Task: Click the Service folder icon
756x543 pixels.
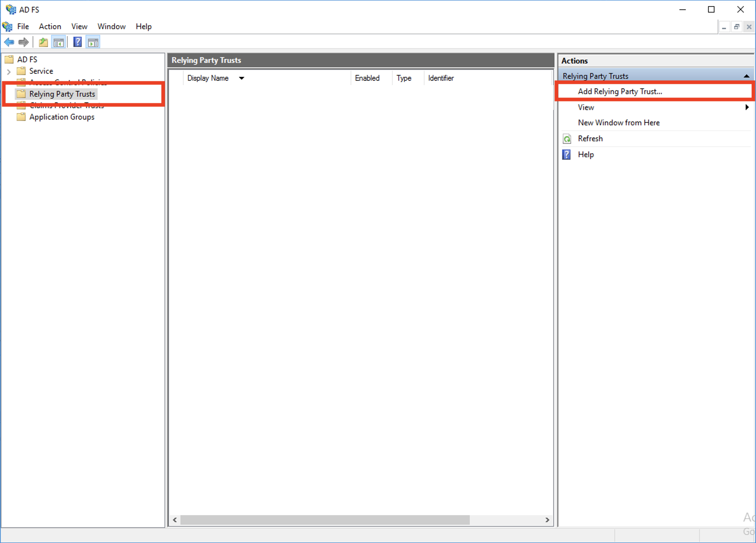Action: (22, 70)
